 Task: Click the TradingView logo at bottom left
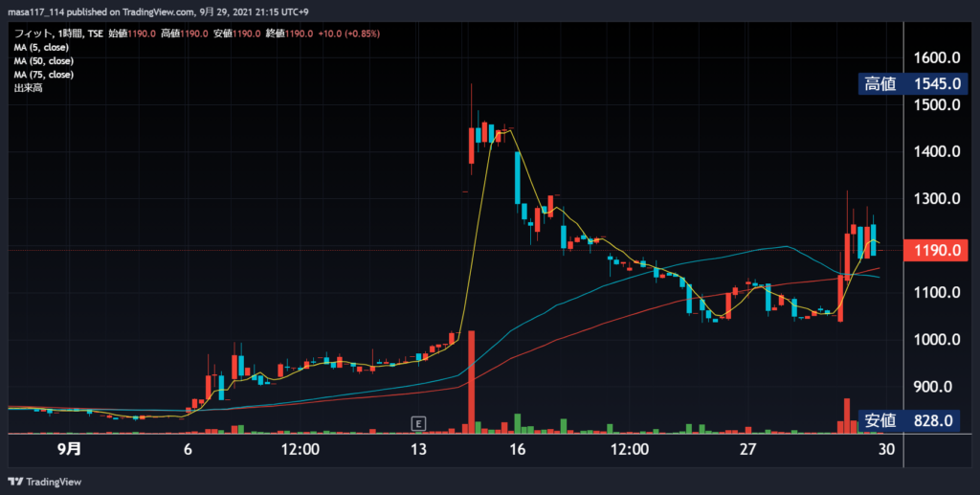(x=45, y=482)
